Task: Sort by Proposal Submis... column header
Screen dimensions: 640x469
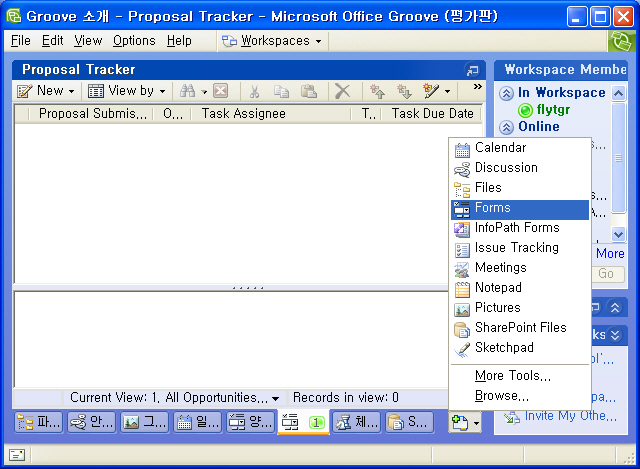Action: 92,113
